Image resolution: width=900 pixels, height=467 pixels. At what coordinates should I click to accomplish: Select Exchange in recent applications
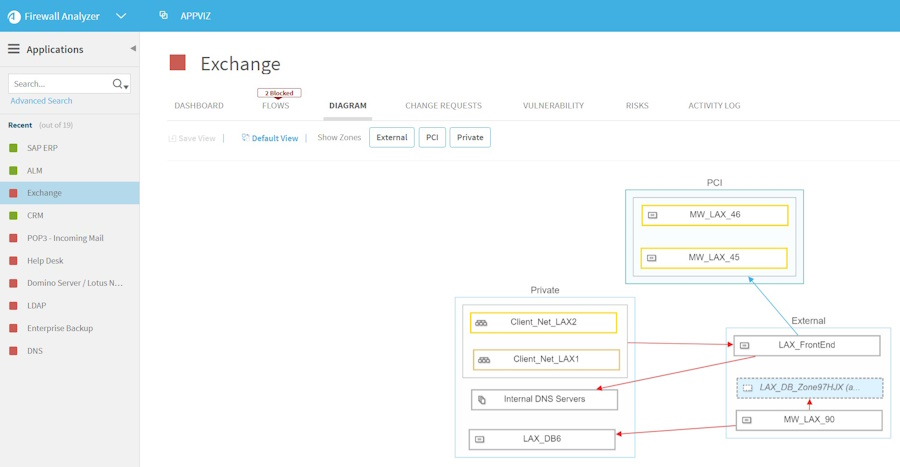click(69, 193)
